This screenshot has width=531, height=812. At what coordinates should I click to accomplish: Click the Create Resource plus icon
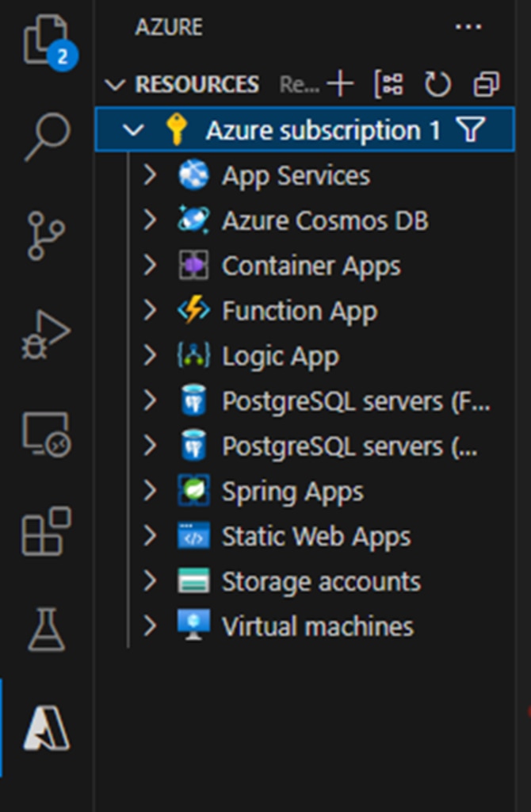tap(341, 84)
